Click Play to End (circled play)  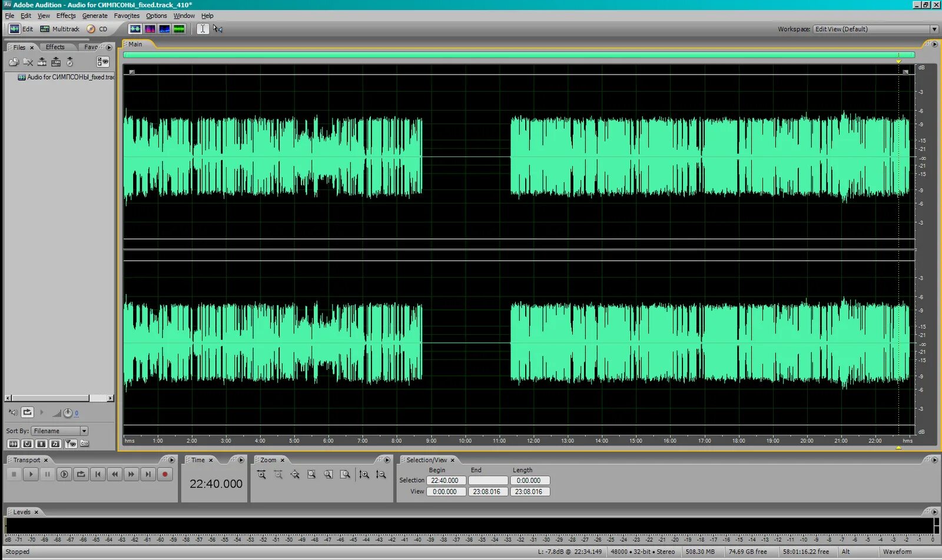[64, 474]
